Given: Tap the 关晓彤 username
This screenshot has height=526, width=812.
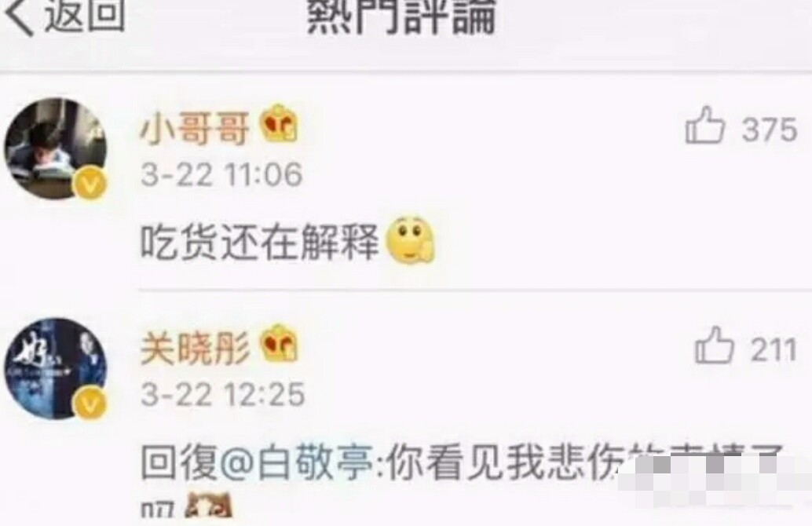Looking at the screenshot, I should (195, 348).
